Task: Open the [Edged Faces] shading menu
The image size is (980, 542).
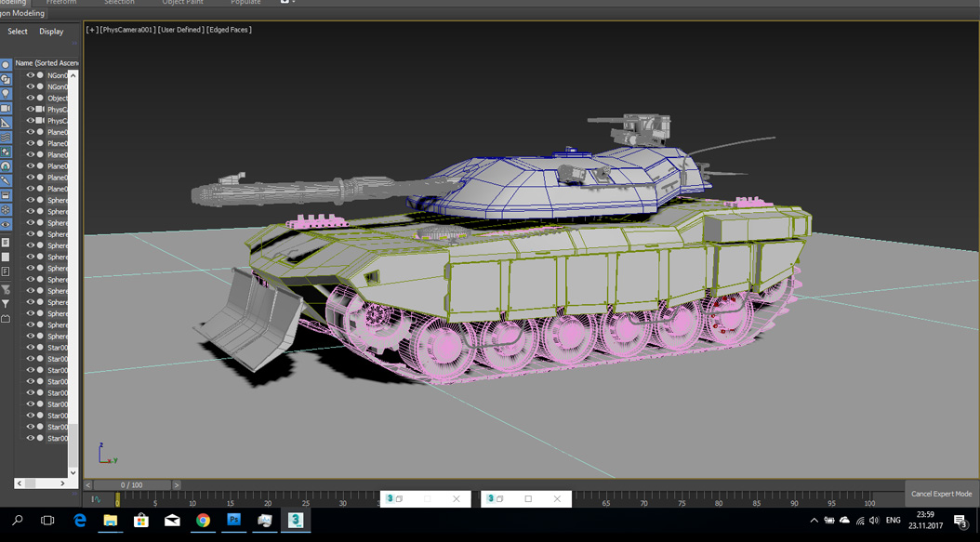Action: pyautogui.click(x=230, y=30)
